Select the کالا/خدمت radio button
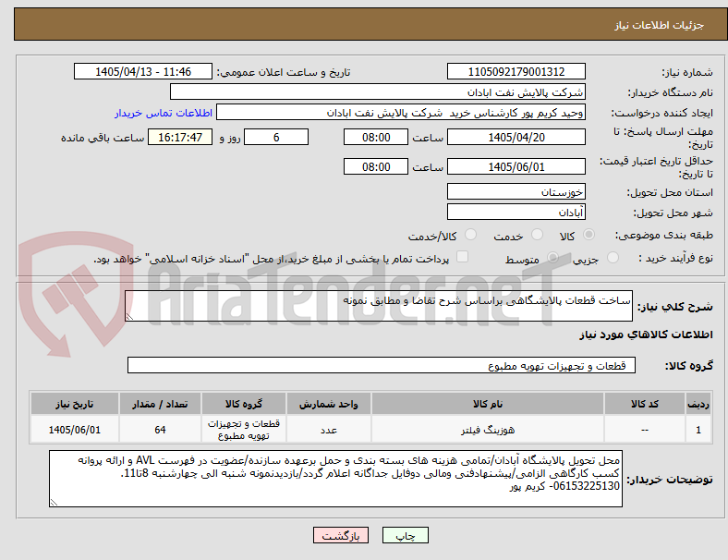Screen dimensions: 728x560 point(471,235)
